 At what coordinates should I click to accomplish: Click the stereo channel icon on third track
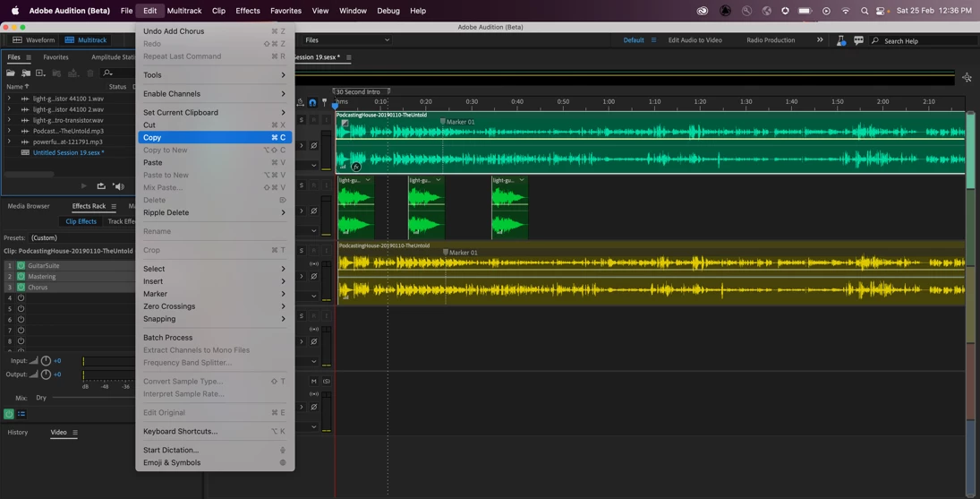(x=314, y=264)
